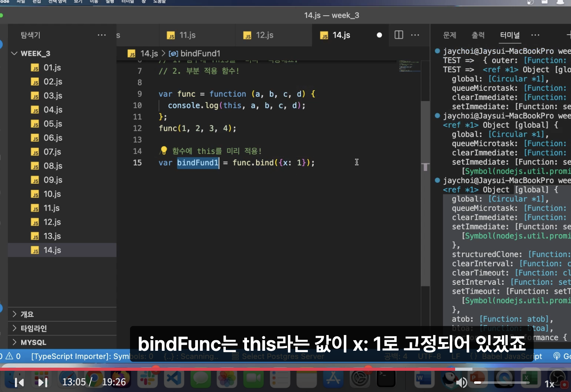This screenshot has height=392, width=571.
Task: Open 01.js in the explorer
Action: (62, 68)
